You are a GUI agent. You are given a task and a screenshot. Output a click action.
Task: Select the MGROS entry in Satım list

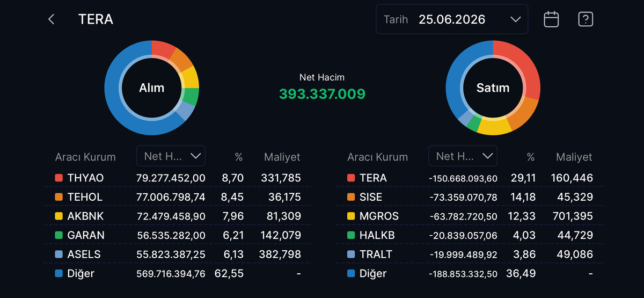[x=470, y=216]
